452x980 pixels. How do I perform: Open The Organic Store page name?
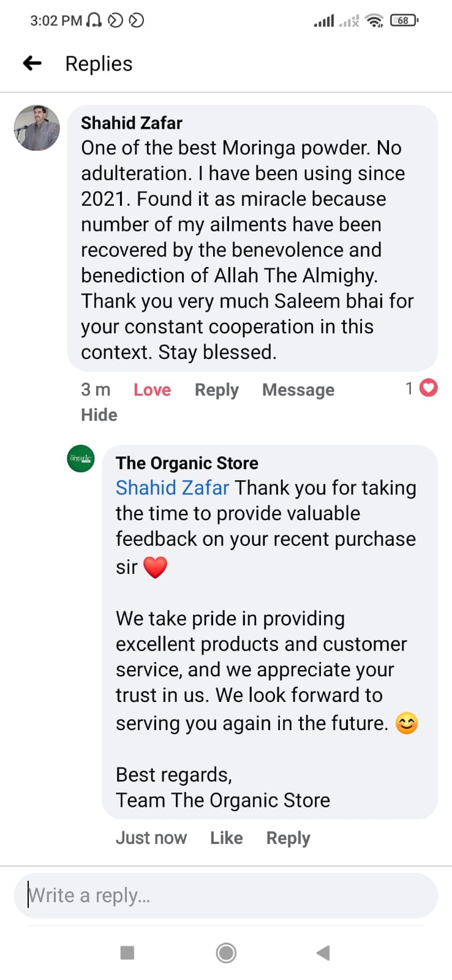click(187, 463)
